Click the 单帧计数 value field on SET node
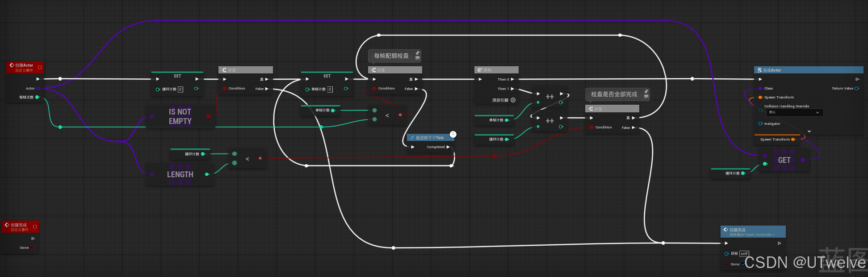The width and height of the screenshot is (868, 277). coord(330,89)
